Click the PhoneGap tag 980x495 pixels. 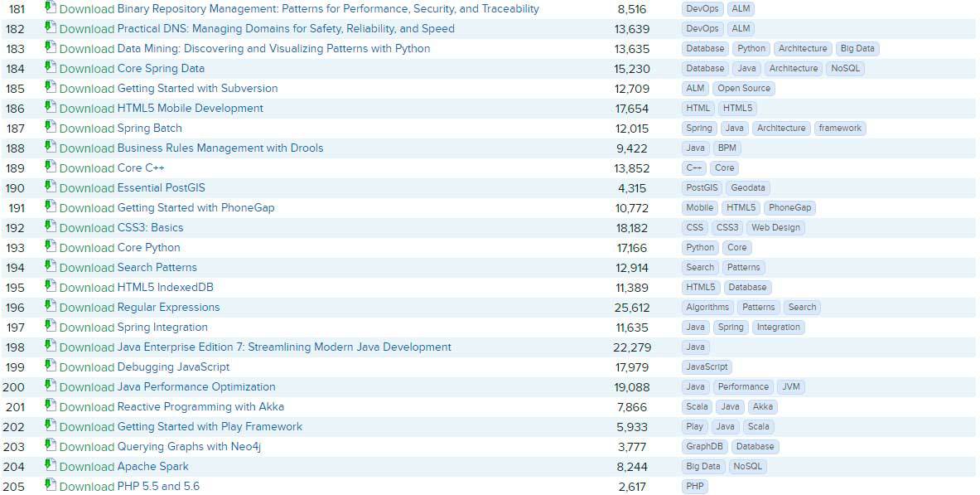pos(790,208)
